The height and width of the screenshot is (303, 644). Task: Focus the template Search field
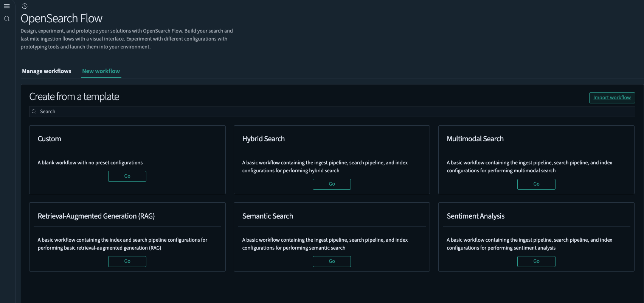(332, 111)
